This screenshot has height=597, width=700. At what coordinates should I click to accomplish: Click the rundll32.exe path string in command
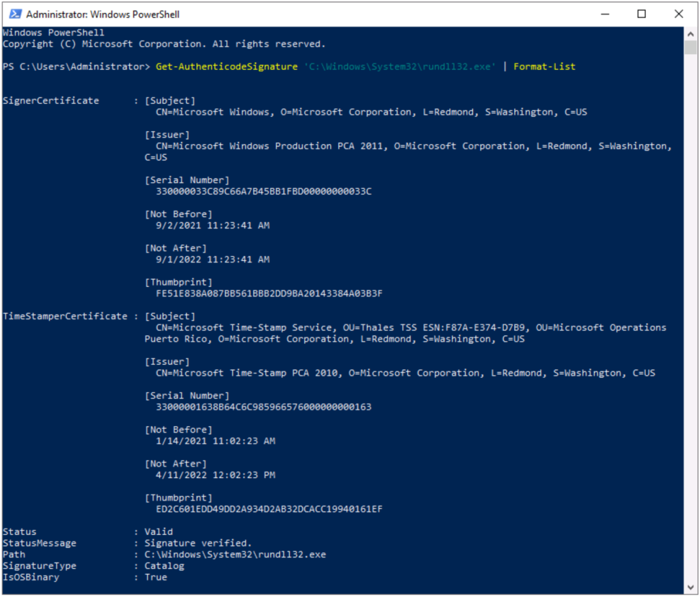click(400, 67)
